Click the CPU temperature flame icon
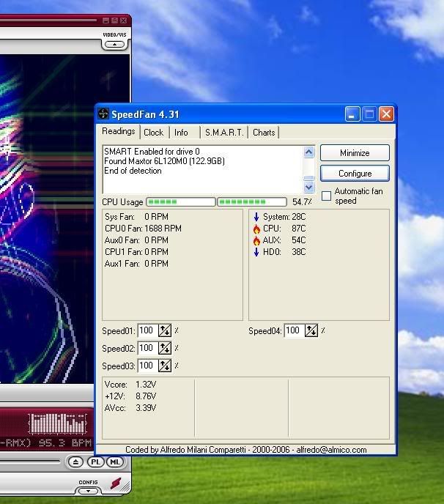This screenshot has width=444, height=504. pyautogui.click(x=256, y=229)
